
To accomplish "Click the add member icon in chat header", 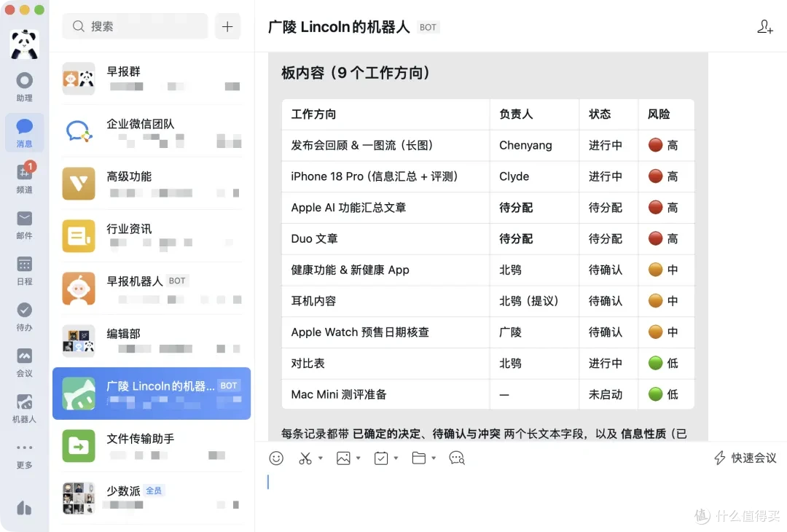I will click(x=765, y=26).
